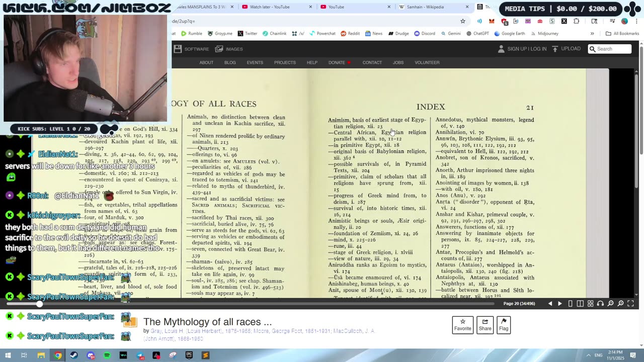Open the Groyp.me bookmark
Viewport: 644px width, 362px height.
tap(220, 34)
